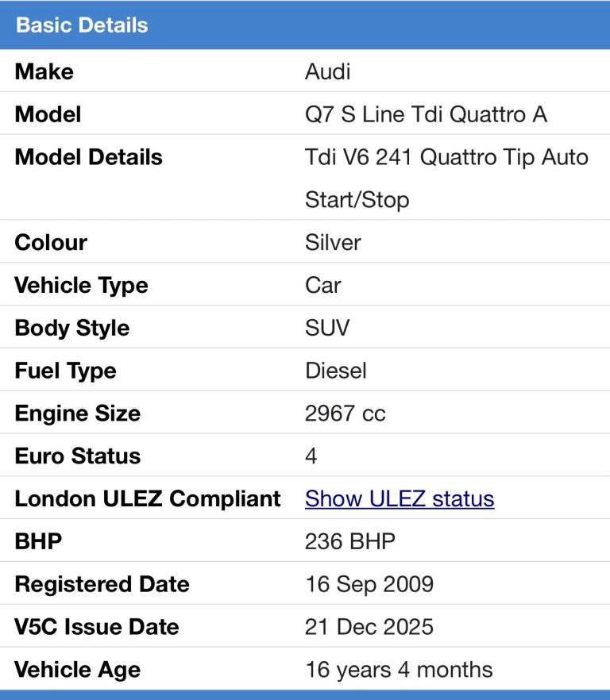Click the 236 BHP value

(349, 541)
